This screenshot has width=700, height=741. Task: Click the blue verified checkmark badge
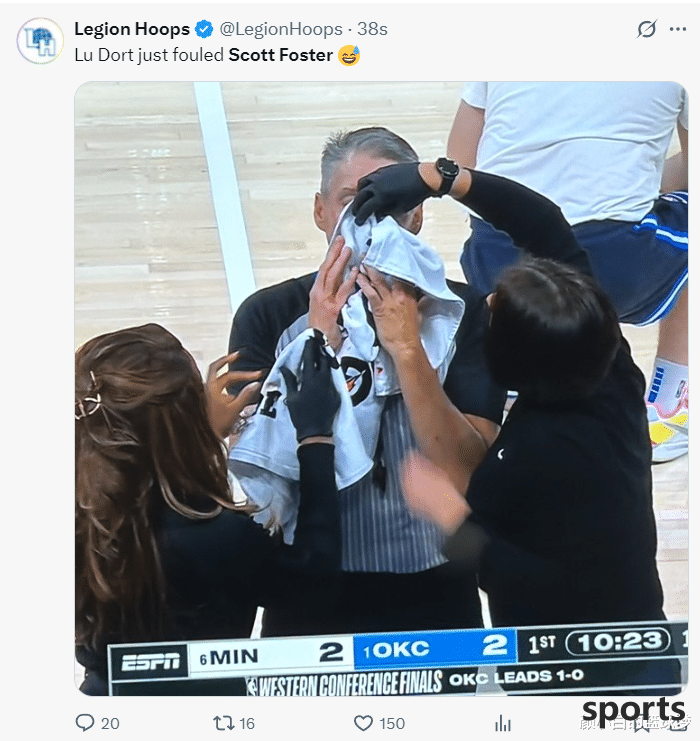204,29
